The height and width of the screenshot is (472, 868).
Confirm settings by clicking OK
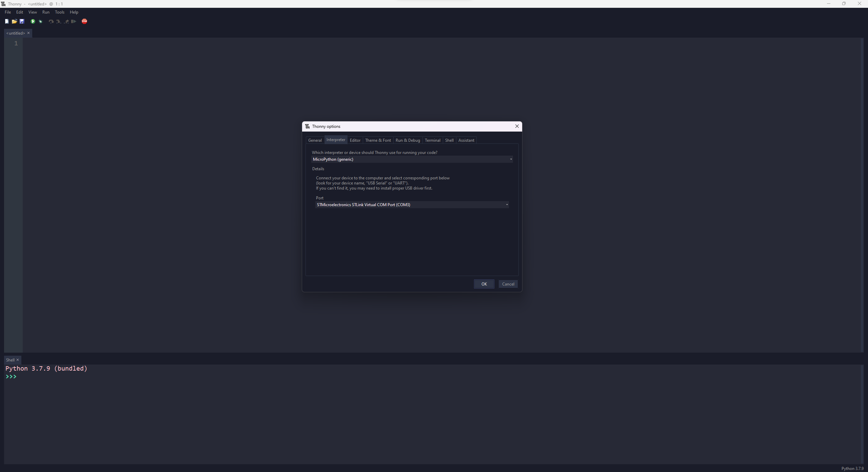pos(484,284)
